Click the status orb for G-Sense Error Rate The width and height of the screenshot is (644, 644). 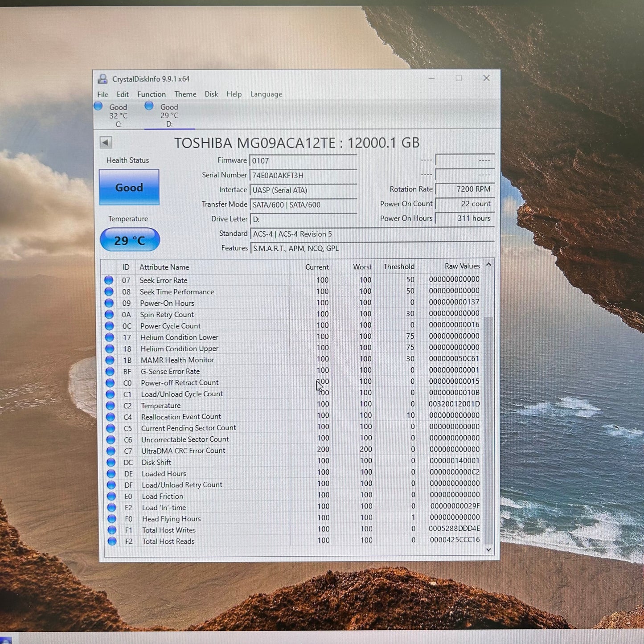110,371
